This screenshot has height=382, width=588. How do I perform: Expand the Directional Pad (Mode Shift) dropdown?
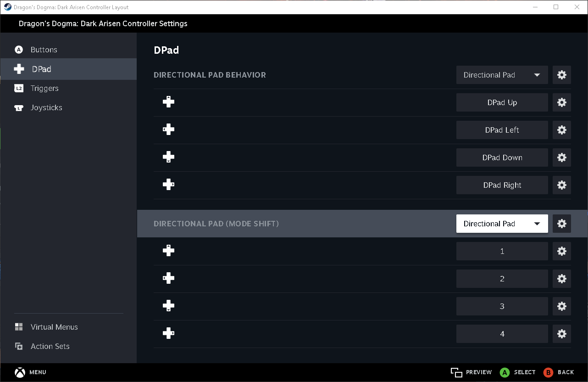[502, 224]
